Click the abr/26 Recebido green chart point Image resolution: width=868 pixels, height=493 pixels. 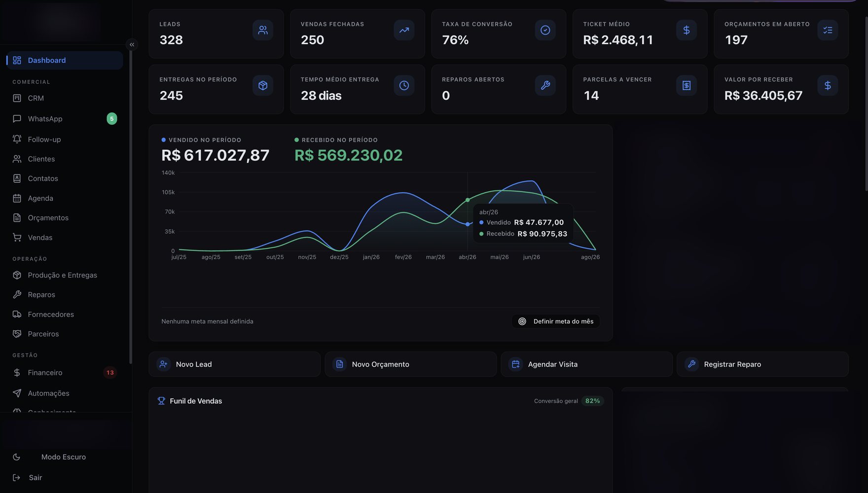click(x=468, y=200)
